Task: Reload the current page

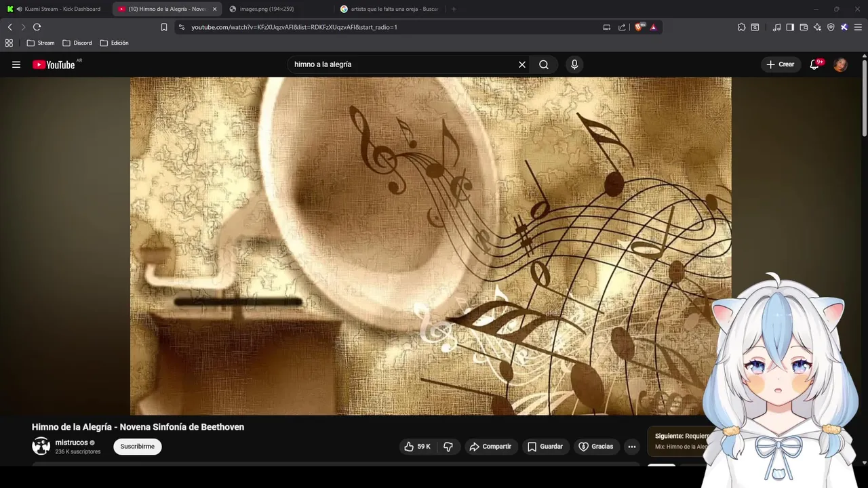Action: [37, 27]
